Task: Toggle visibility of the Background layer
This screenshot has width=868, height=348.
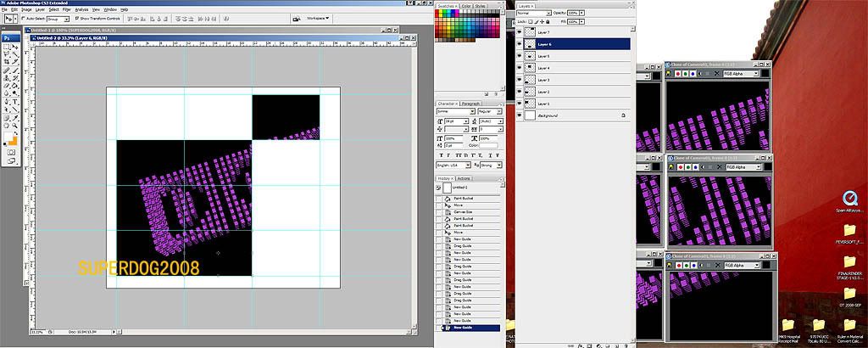Action: tap(520, 115)
